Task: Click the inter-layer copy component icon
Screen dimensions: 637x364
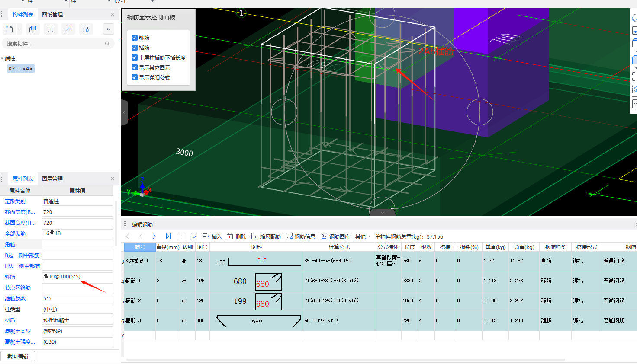Action: (x=68, y=29)
